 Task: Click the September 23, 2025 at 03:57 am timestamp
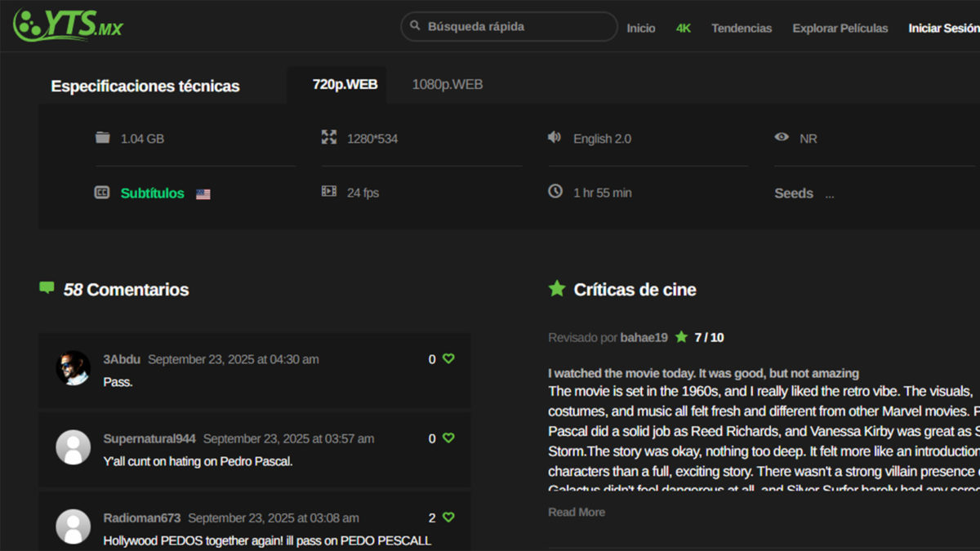[x=288, y=438]
